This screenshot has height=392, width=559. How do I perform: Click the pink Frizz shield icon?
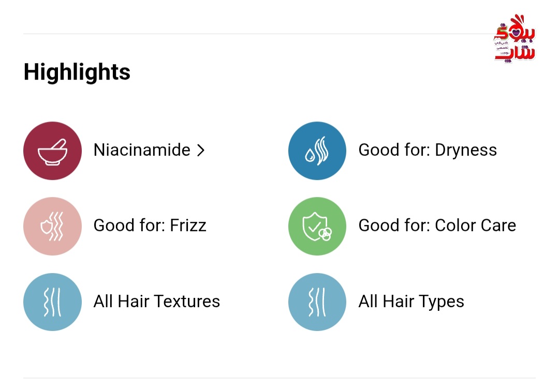(x=52, y=226)
